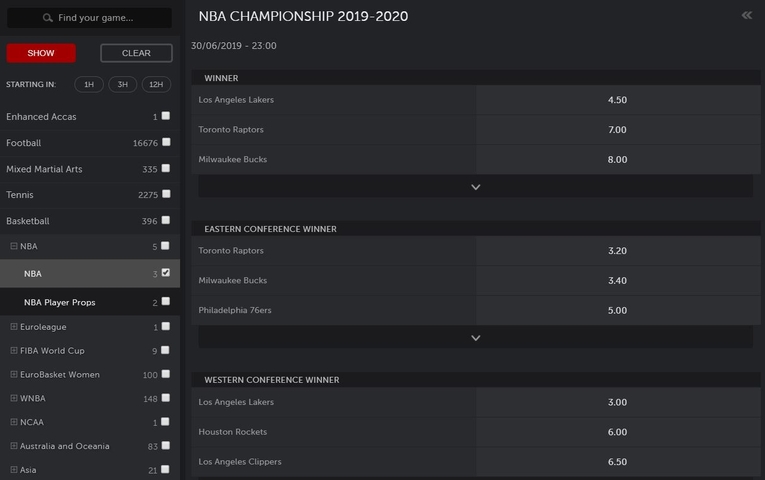Expand the NCAA tree group
Screen dimensions: 765x480
tap(14, 422)
